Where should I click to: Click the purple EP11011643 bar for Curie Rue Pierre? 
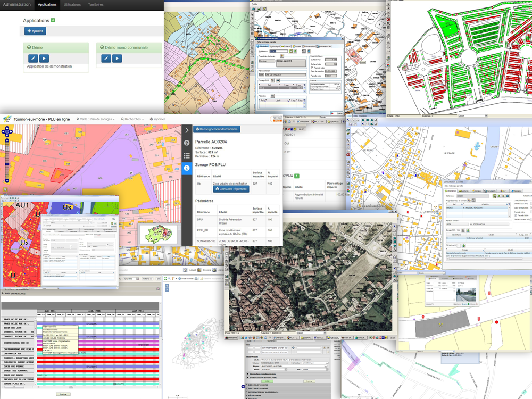tap(98, 367)
